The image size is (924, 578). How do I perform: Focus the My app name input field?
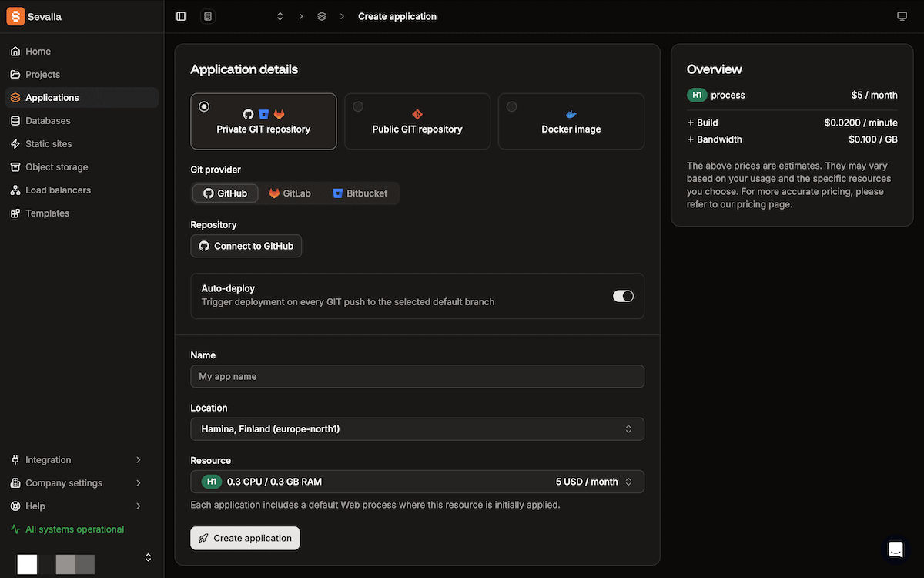coord(417,376)
